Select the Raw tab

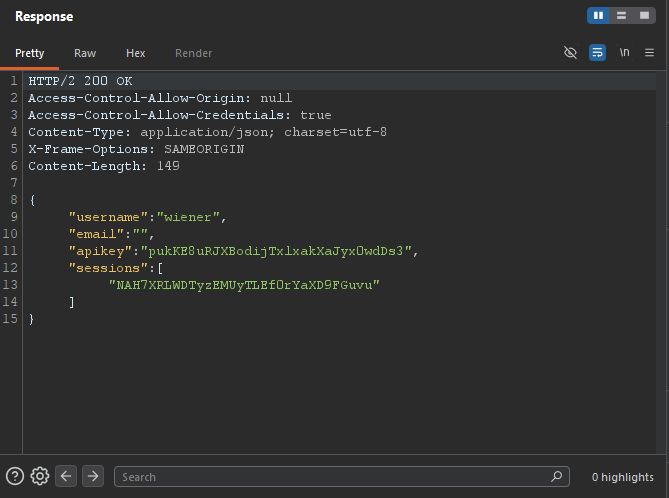pos(85,53)
